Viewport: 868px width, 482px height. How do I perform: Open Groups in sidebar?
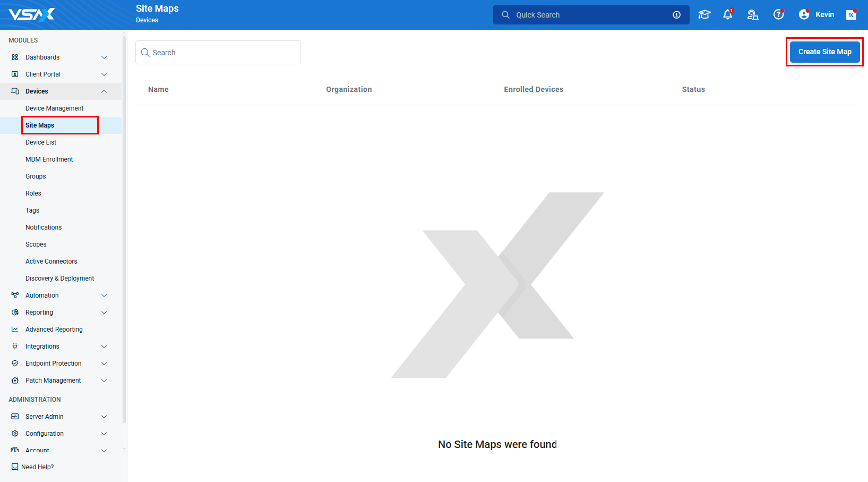point(36,176)
